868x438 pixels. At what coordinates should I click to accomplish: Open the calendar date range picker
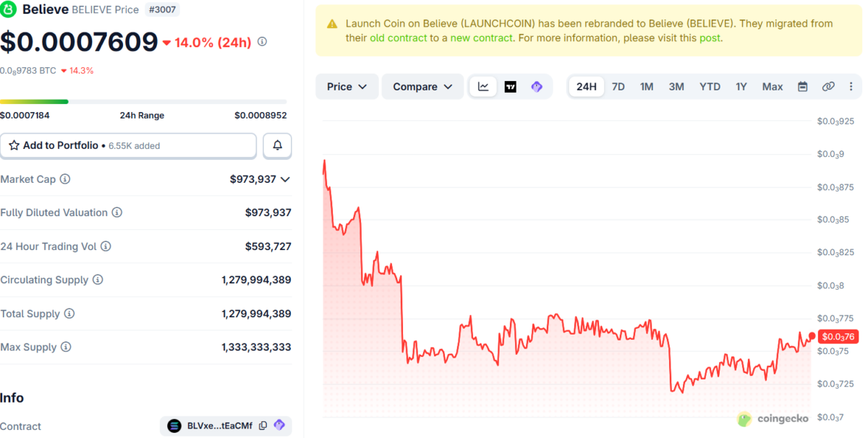click(802, 87)
